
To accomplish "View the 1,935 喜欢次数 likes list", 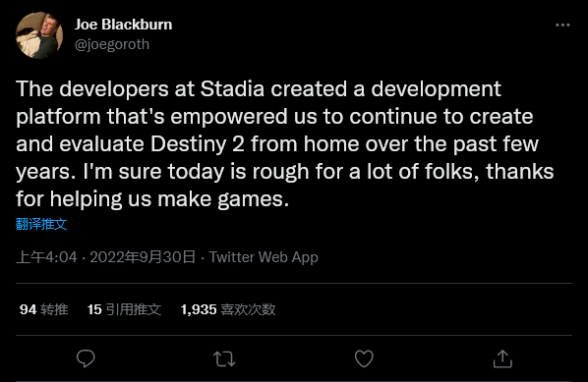I will pos(228,309).
